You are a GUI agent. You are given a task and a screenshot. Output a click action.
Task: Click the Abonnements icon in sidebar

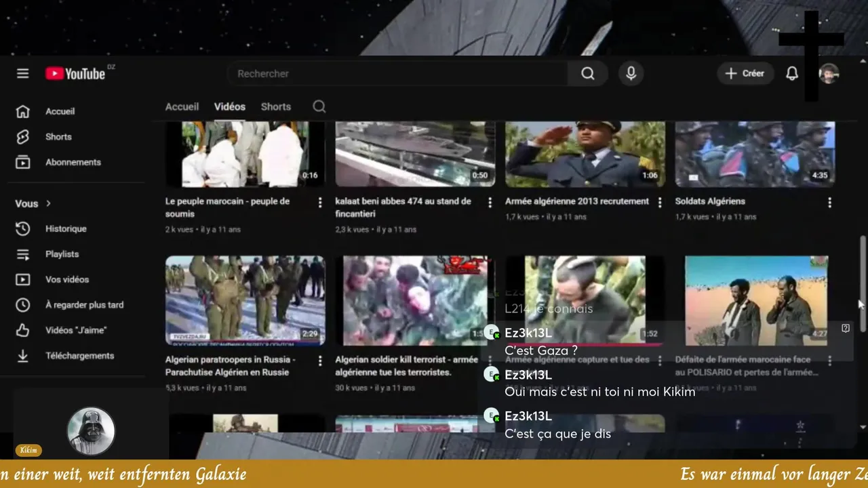click(23, 162)
